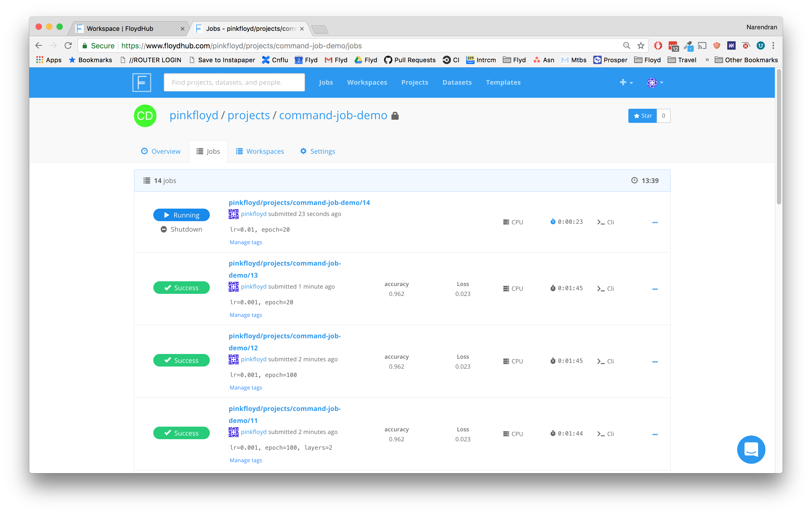Click Manage tags under job 13
This screenshot has height=515, width=812.
(245, 315)
